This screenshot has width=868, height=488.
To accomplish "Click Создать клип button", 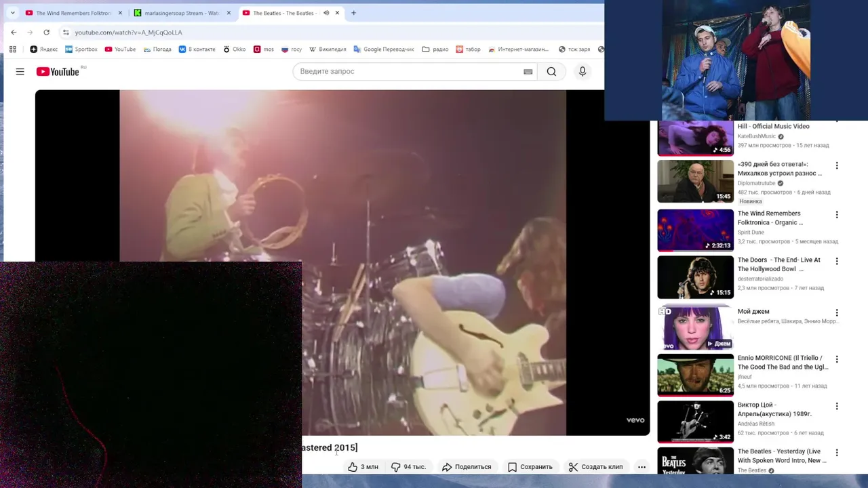I will [x=595, y=466].
